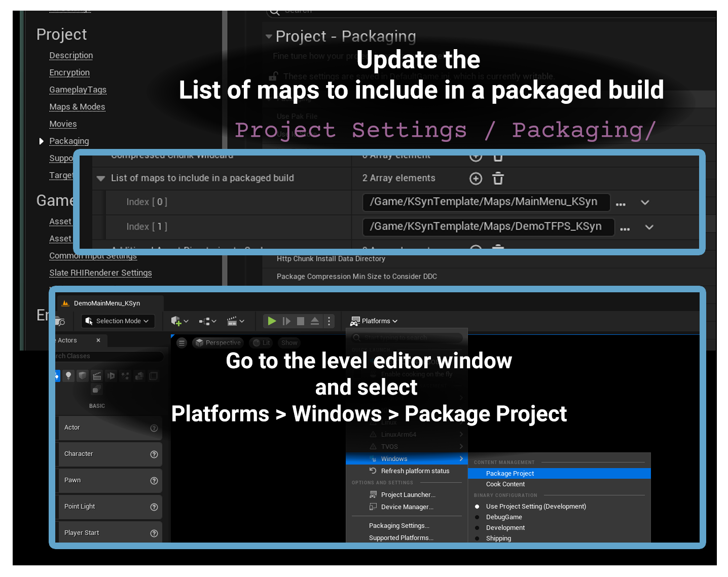Click the Stop simulation button

coord(301,321)
